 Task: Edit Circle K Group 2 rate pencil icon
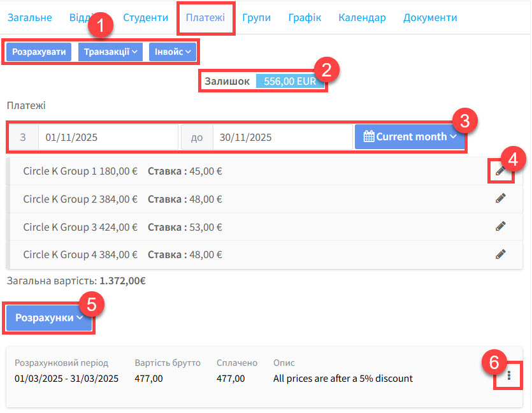tap(501, 199)
